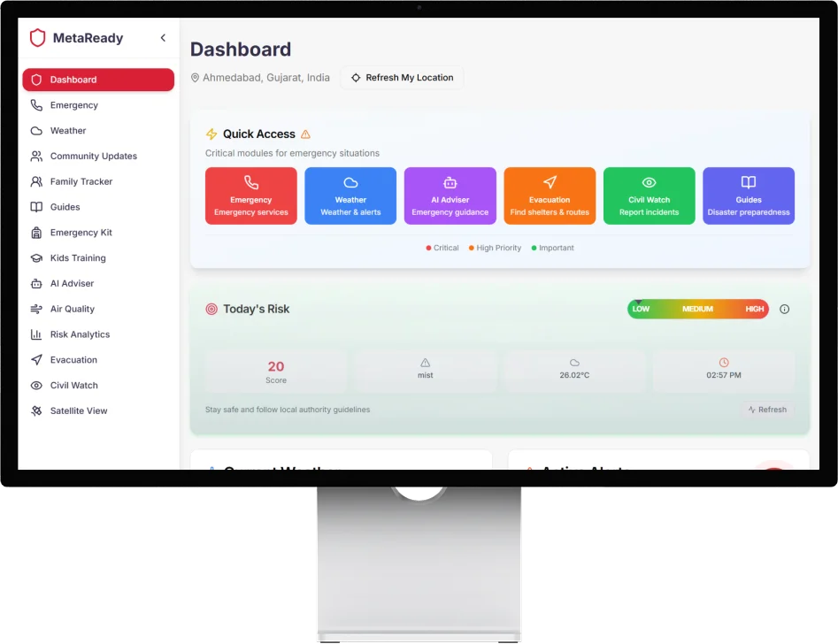Open the Guides Disaster preparedness card

point(749,195)
